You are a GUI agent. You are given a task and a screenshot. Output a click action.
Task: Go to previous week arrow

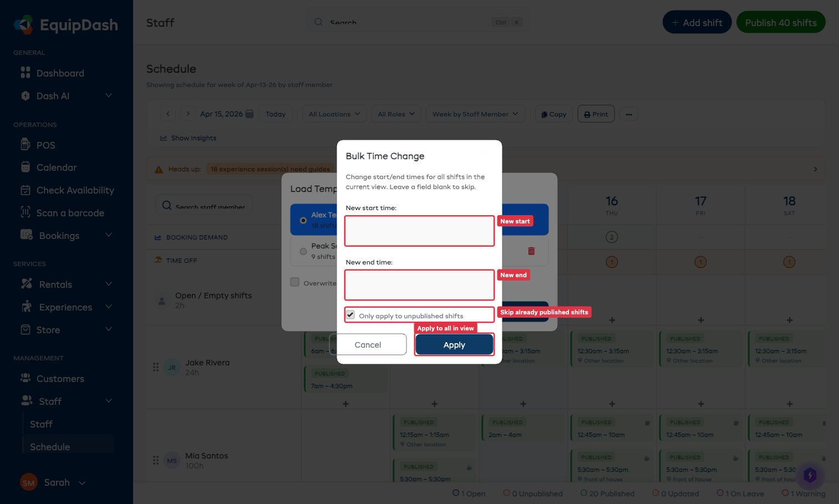pos(168,114)
